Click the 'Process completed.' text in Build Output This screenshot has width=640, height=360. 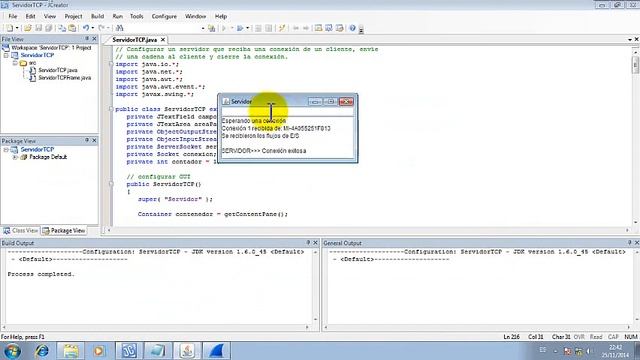pos(41,274)
